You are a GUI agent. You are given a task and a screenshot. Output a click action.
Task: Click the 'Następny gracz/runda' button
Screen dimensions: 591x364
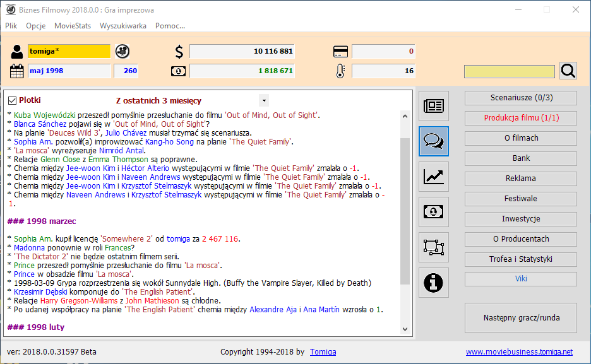click(520, 317)
